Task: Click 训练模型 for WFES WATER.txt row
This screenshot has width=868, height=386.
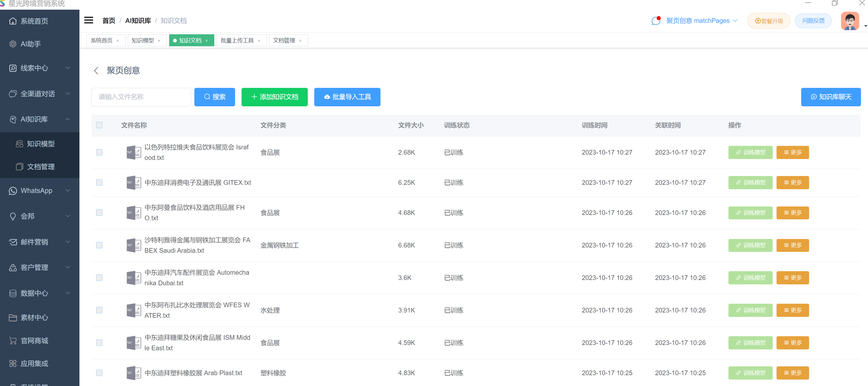Action: tap(750, 310)
